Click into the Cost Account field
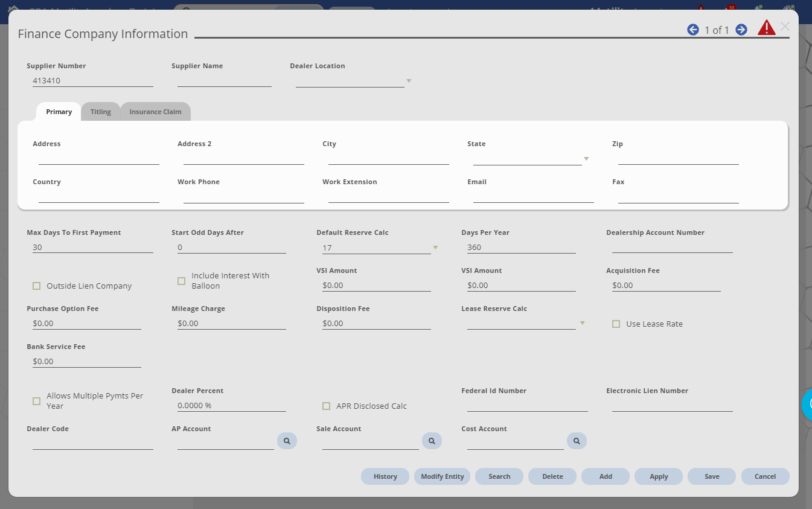The height and width of the screenshot is (509, 812). (516, 443)
